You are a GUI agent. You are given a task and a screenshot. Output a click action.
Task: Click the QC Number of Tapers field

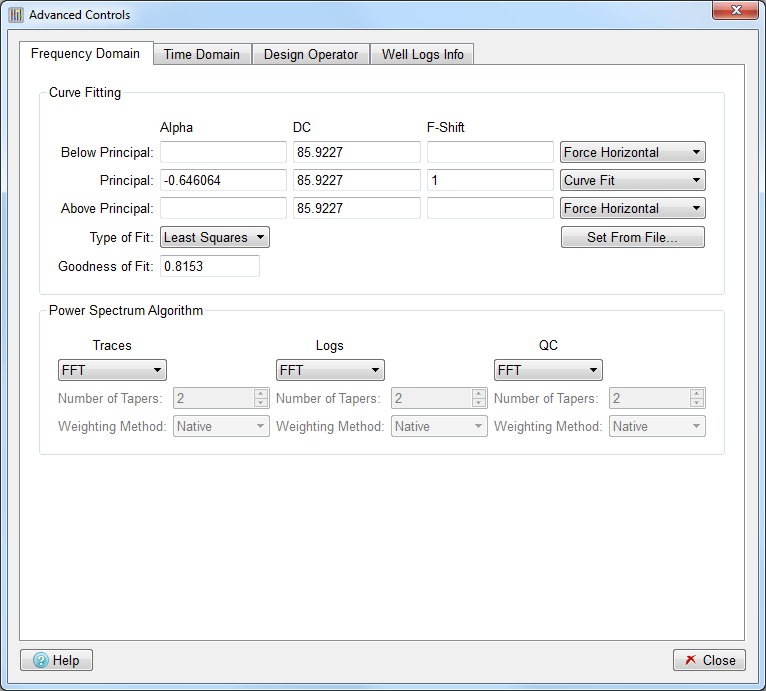coord(650,398)
